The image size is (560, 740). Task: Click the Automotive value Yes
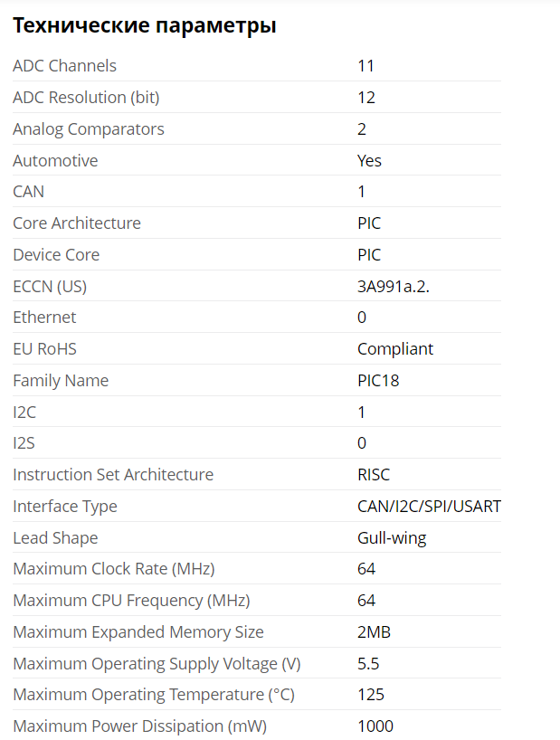point(369,160)
